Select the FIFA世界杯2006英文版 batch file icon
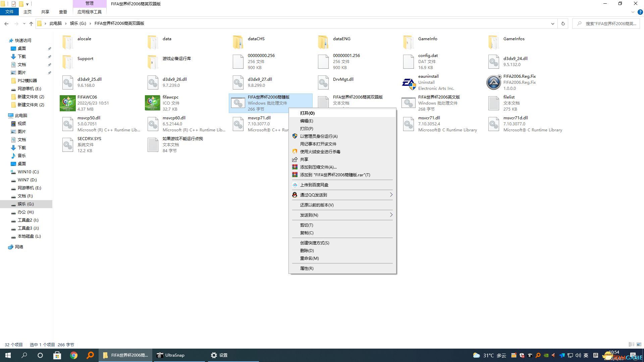Viewport: 644px width, 362px height. point(409,103)
